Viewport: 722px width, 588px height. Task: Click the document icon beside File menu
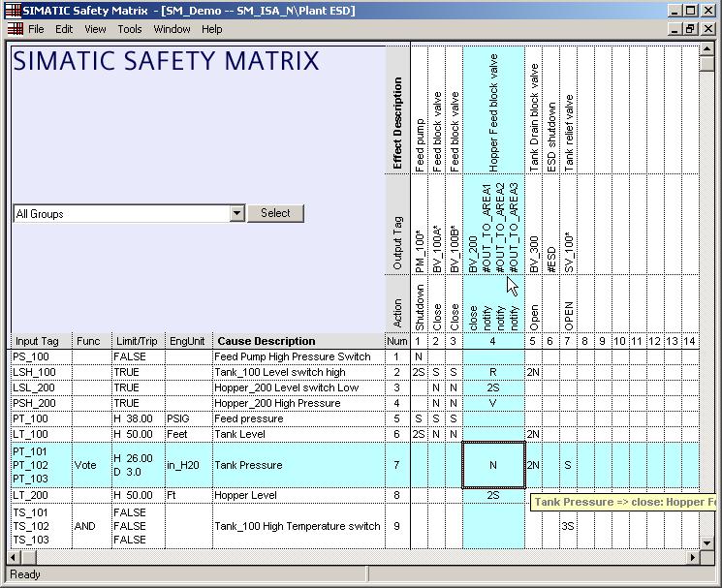16,29
